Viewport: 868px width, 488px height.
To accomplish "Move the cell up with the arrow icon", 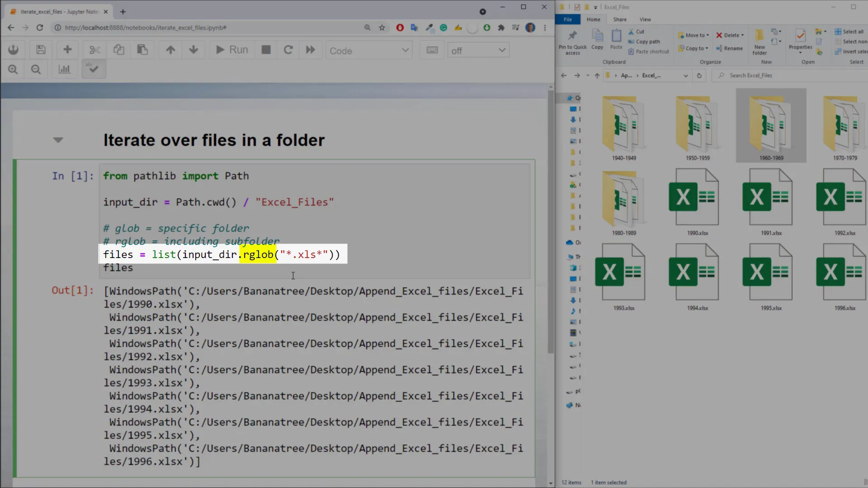I will click(170, 50).
